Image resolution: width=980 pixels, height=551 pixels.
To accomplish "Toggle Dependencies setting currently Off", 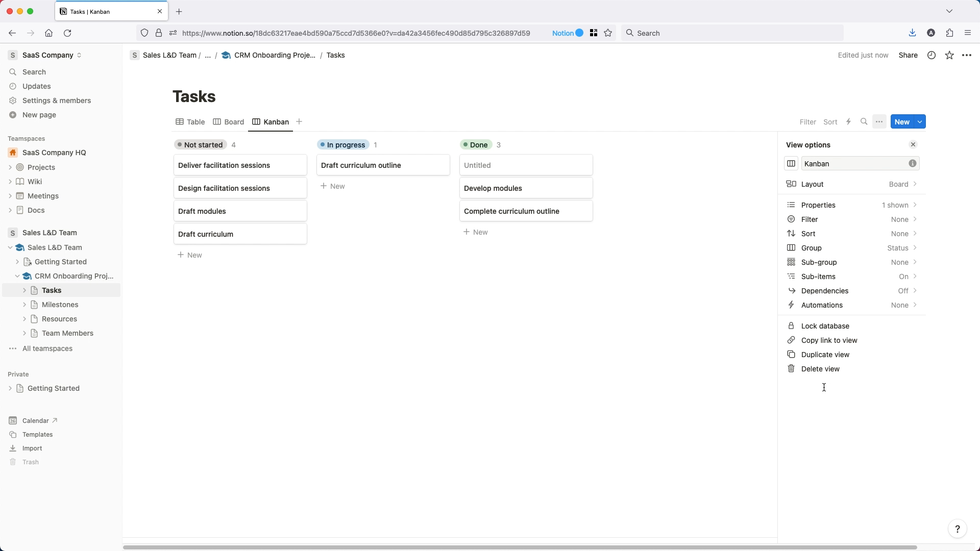I will 851,291.
